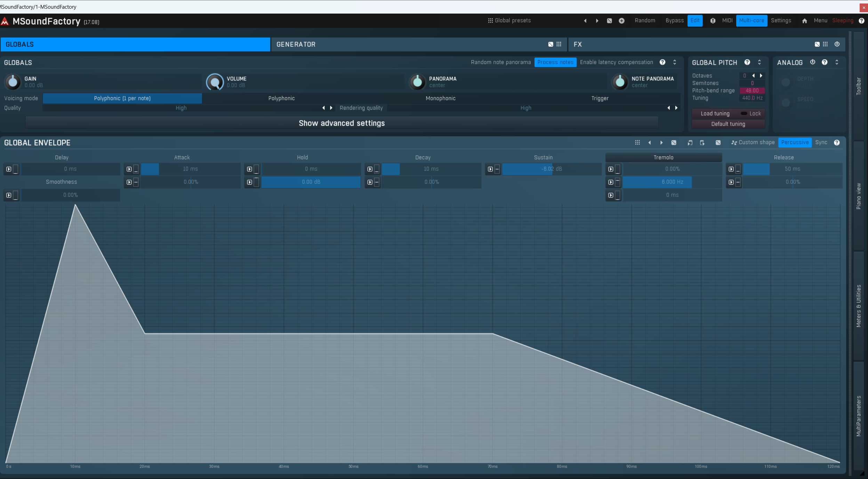868x479 pixels.
Task: Paste settings into the global envelope
Action: coord(702,143)
